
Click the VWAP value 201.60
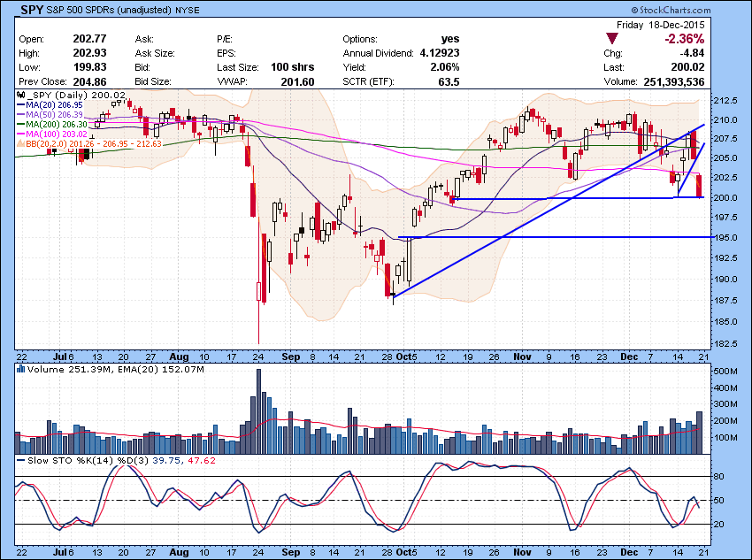297,81
